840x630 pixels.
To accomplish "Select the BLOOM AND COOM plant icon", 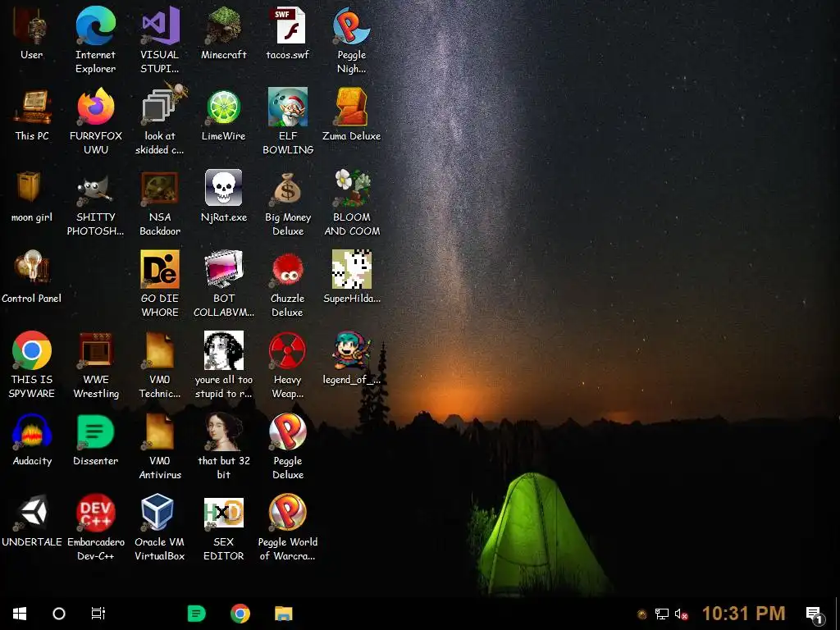I will 351,188.
